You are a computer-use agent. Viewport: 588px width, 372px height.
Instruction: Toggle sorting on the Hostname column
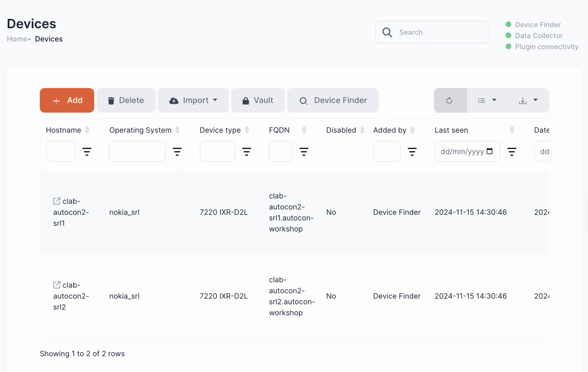tap(88, 130)
